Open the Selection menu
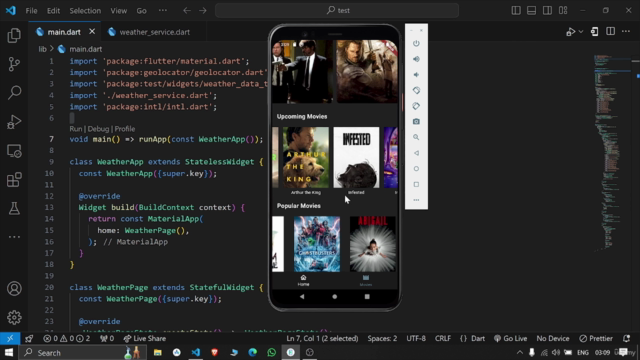This screenshot has width=640, height=360. [x=85, y=11]
